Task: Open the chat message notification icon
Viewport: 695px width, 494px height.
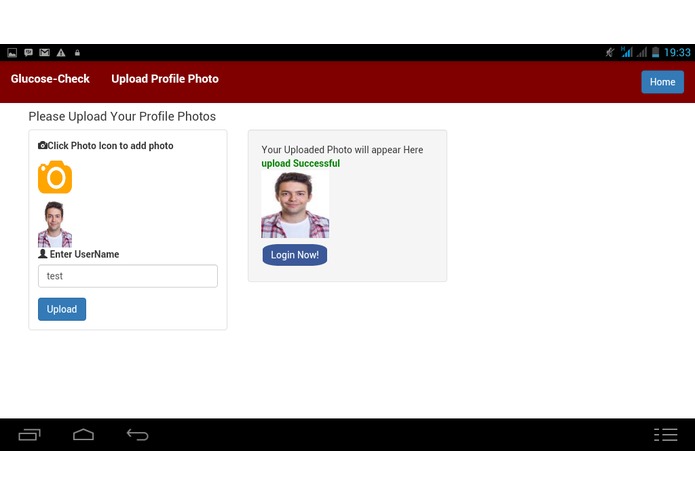Action: 28,53
